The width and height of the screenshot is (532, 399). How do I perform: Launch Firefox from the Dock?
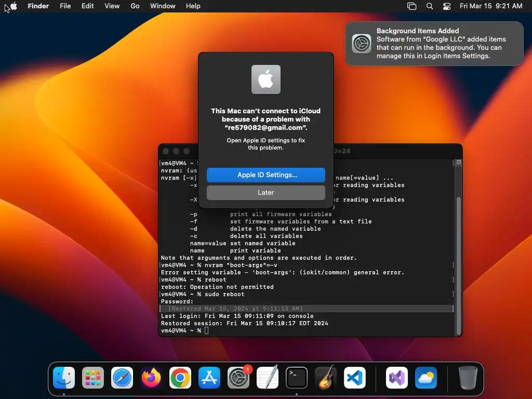click(151, 378)
